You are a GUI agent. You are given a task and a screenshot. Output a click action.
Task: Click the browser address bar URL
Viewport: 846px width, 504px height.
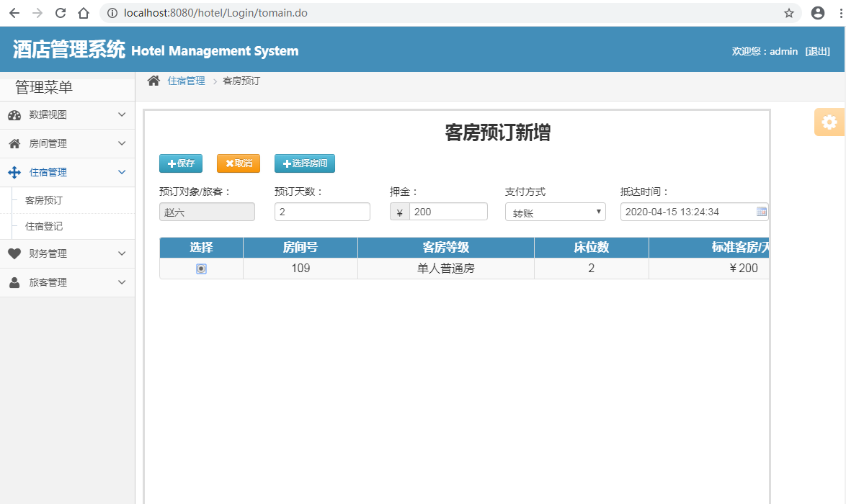pos(215,13)
